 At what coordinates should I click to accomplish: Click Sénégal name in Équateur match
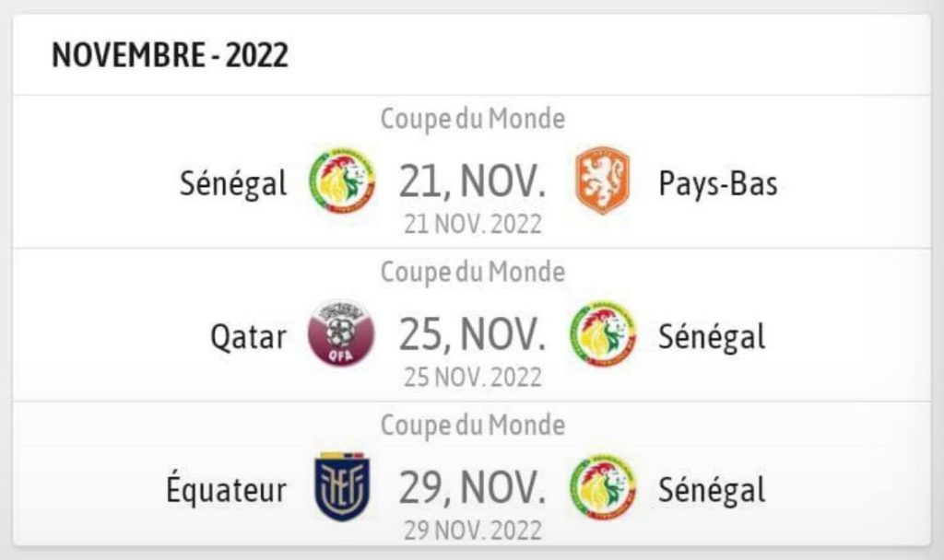coord(711,489)
